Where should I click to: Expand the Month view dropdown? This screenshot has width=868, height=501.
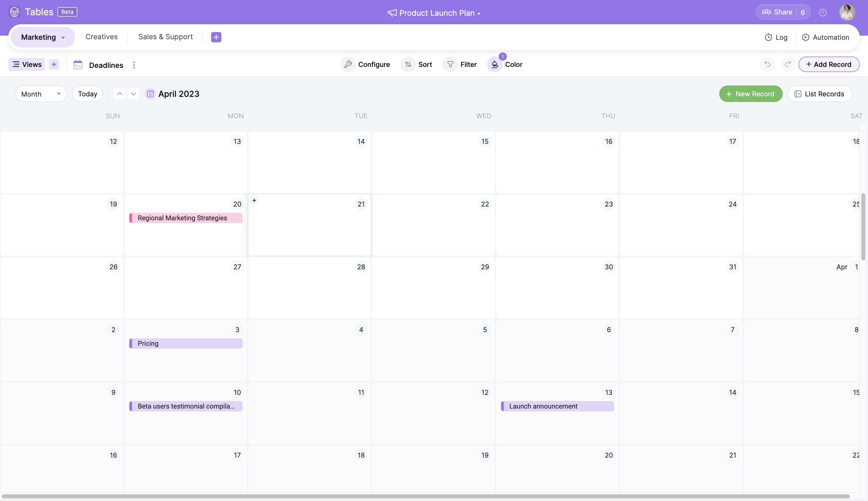(41, 94)
